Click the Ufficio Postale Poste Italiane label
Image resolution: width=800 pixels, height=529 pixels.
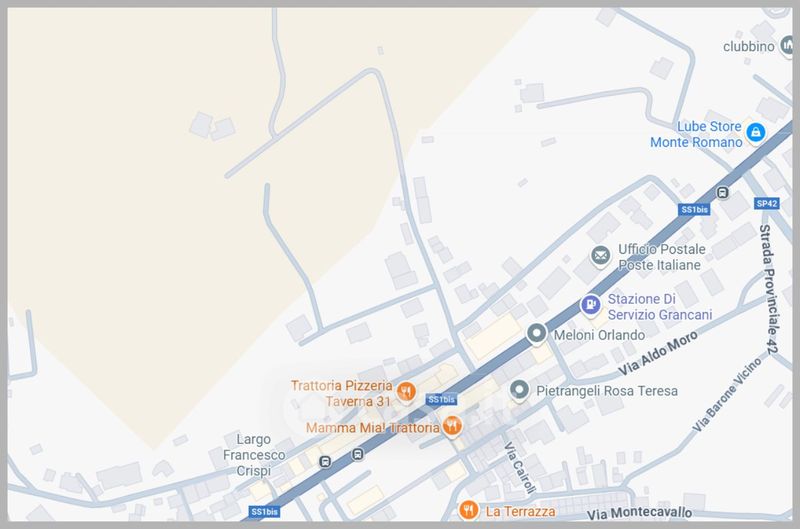coord(662,257)
